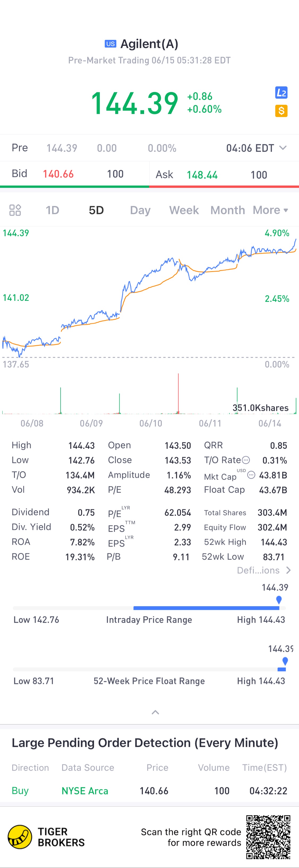
Task: Tap the Ask price 148.44
Action: click(x=202, y=175)
